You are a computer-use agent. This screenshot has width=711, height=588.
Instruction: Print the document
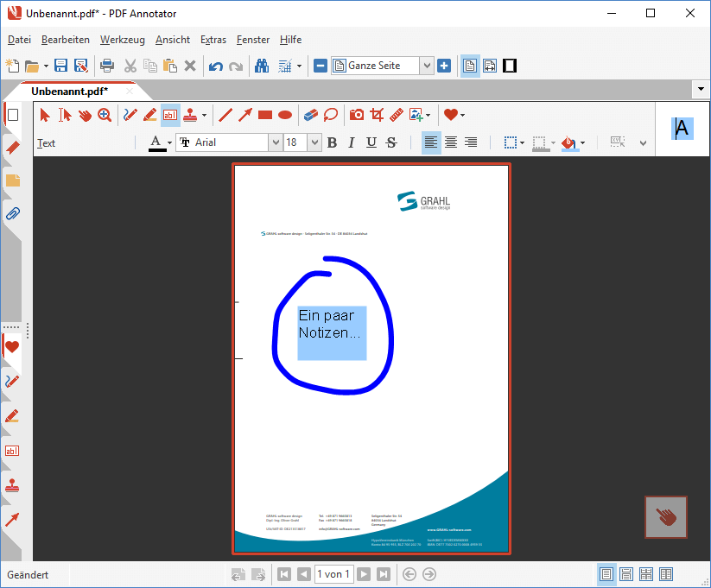click(x=107, y=66)
